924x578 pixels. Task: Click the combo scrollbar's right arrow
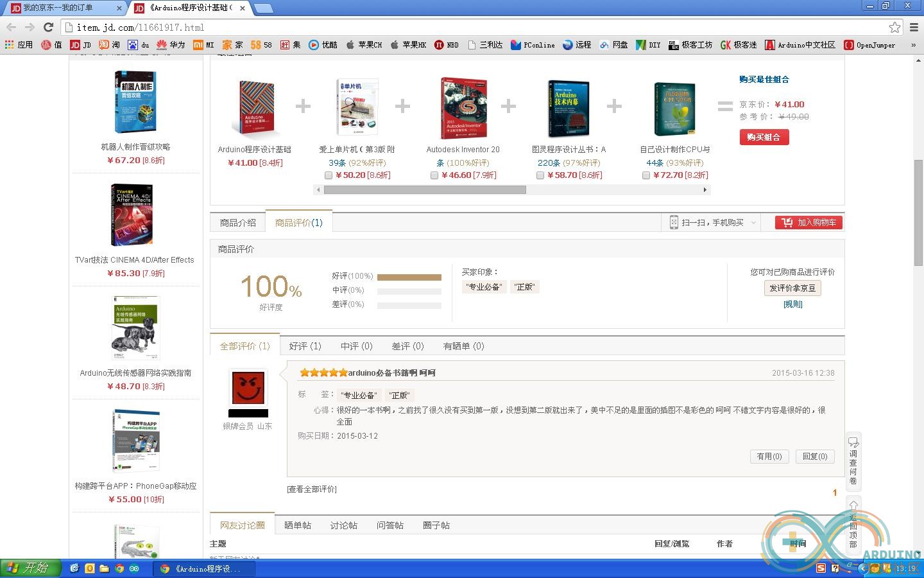705,189
